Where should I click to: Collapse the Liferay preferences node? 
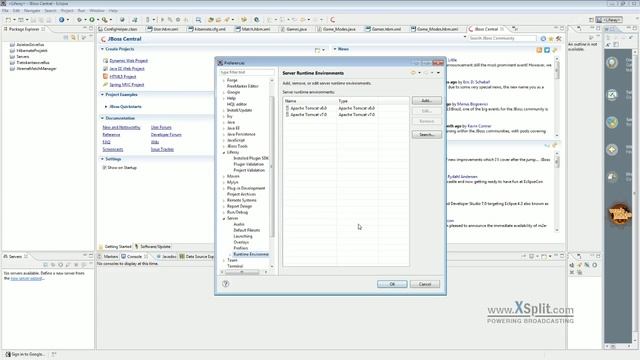tap(224, 152)
